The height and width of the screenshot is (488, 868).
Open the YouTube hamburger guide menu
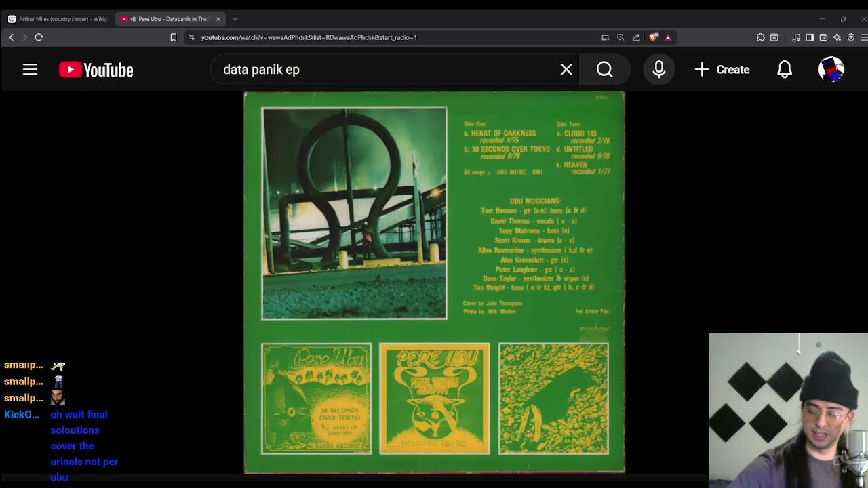[30, 70]
